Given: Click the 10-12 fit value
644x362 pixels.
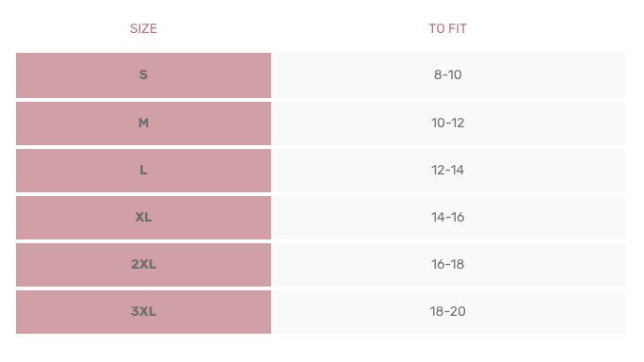Looking at the screenshot, I should tap(447, 123).
